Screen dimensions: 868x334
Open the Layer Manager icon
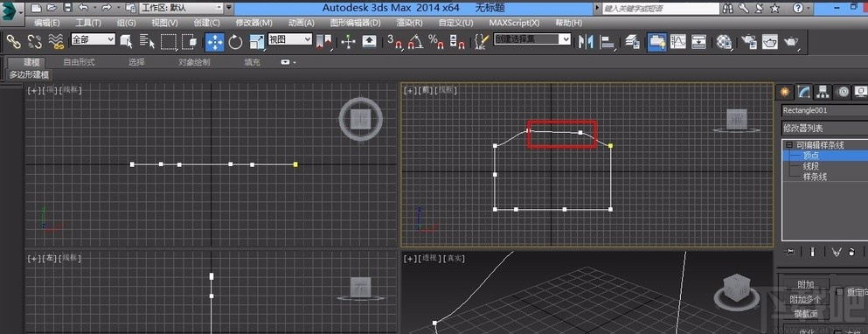coord(633,42)
